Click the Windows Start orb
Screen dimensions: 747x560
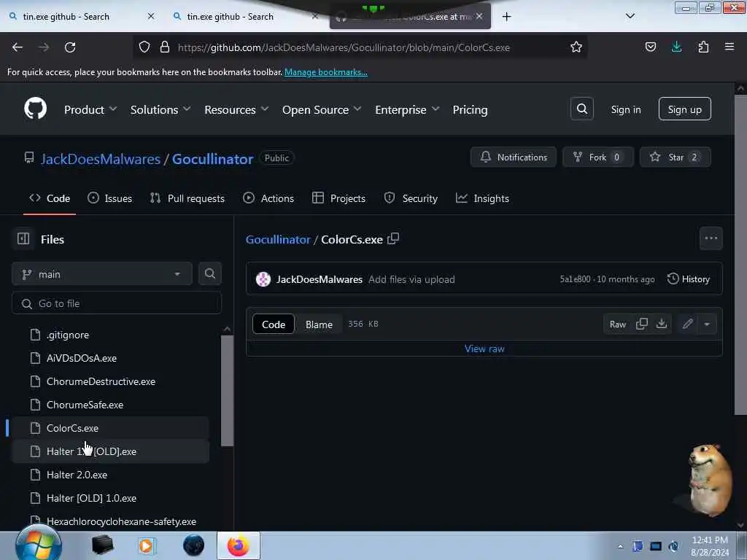pyautogui.click(x=38, y=545)
